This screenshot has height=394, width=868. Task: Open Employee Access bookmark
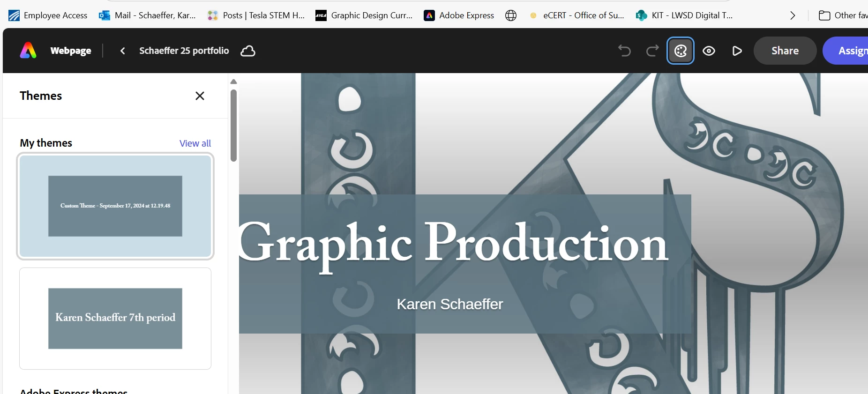point(48,15)
